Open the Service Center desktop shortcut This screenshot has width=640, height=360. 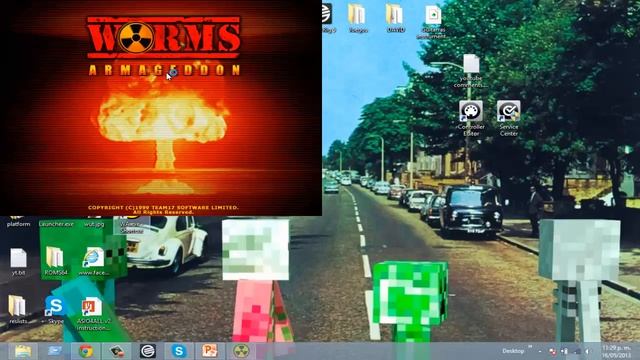click(x=509, y=118)
